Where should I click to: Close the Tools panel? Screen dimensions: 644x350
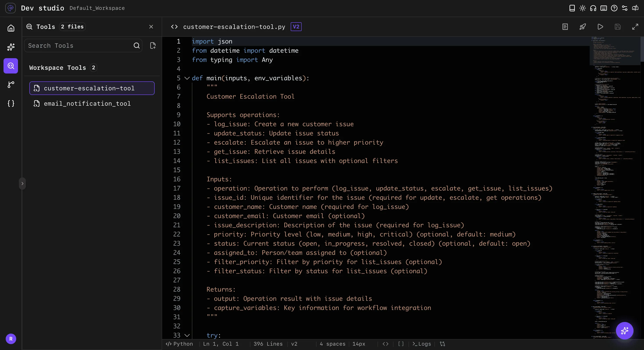coord(151,27)
